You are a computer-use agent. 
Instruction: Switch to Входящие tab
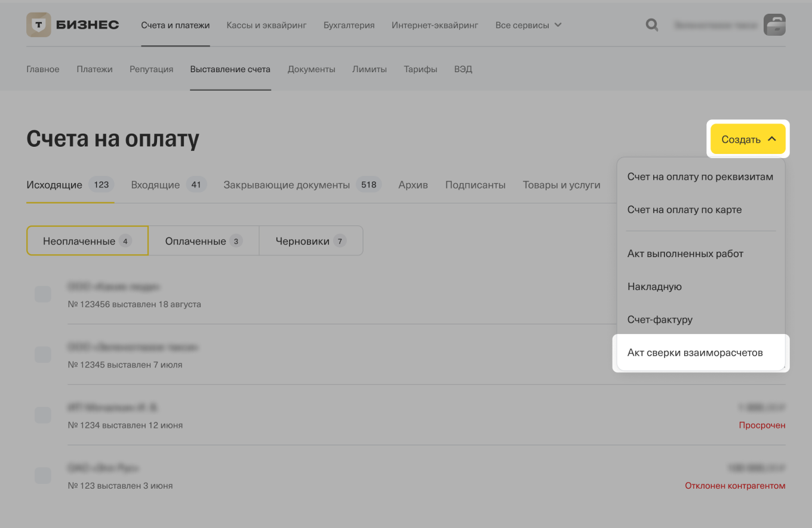pyautogui.click(x=169, y=185)
